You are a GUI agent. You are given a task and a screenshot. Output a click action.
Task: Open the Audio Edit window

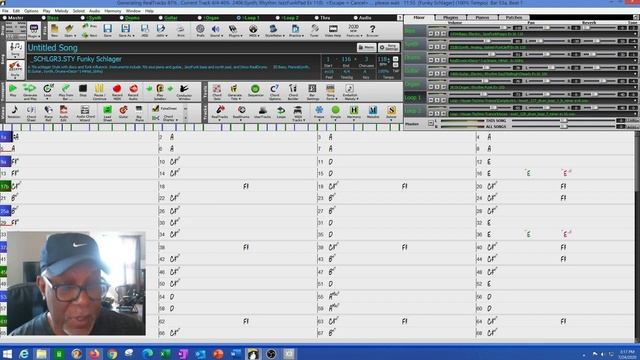click(64, 113)
